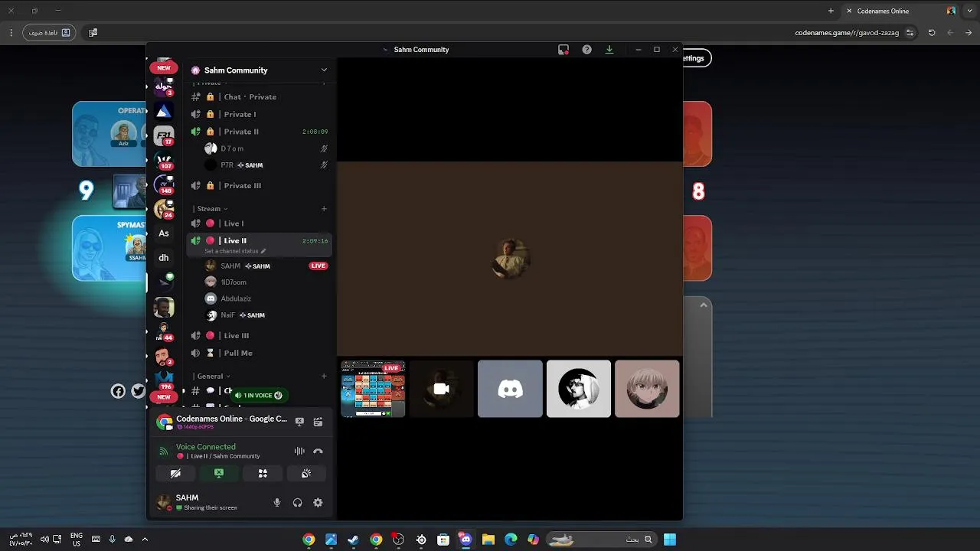Mute microphone in SAHM user panel
Viewport: 980px width, 551px height.
coord(277,503)
